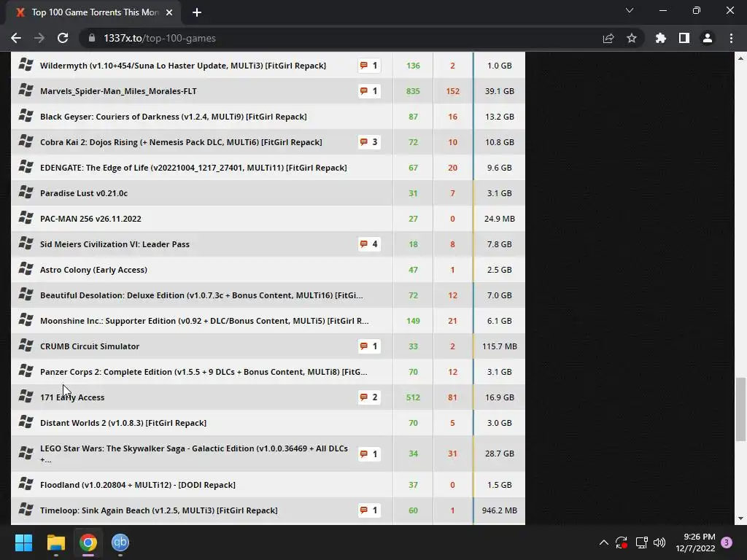
Task: Click the address bar URL
Action: pyautogui.click(x=160, y=38)
